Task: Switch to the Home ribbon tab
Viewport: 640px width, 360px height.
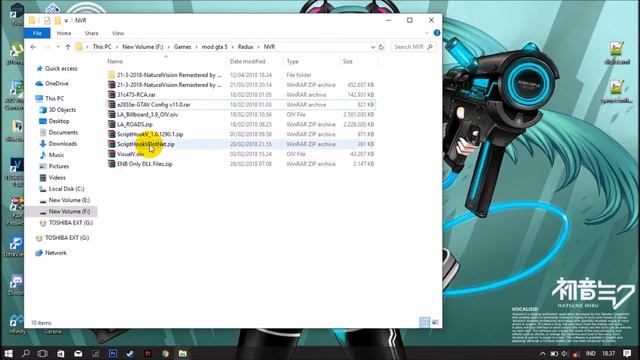Action: [64, 33]
